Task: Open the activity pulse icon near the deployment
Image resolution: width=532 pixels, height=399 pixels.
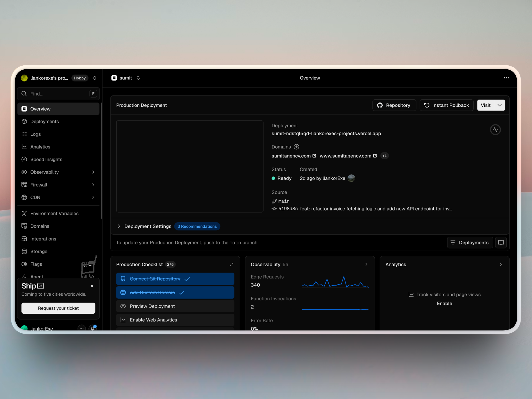Action: (x=495, y=130)
